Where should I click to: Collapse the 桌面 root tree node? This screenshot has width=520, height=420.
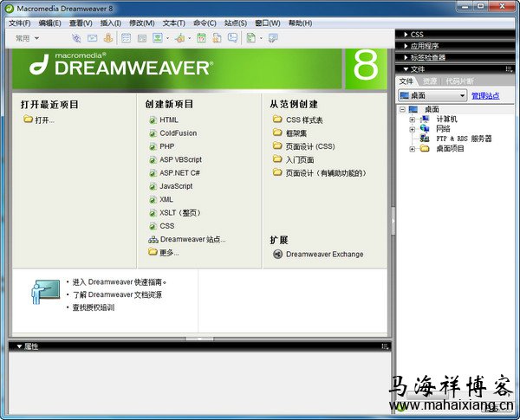pos(402,109)
